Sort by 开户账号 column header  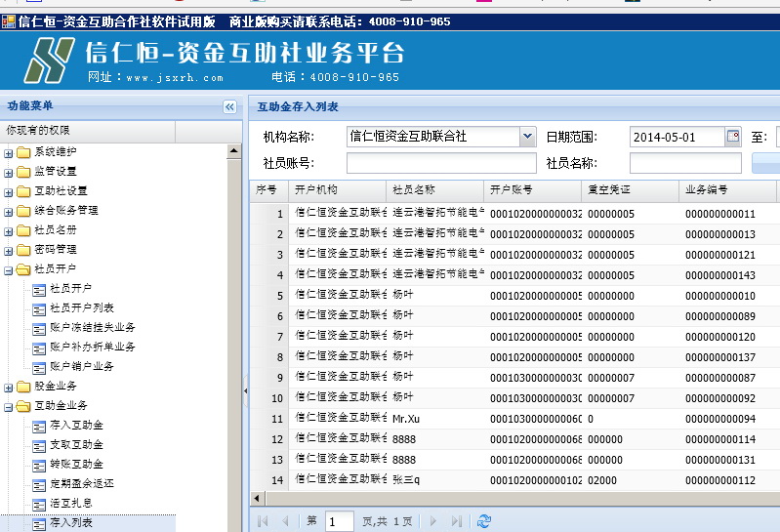point(533,190)
